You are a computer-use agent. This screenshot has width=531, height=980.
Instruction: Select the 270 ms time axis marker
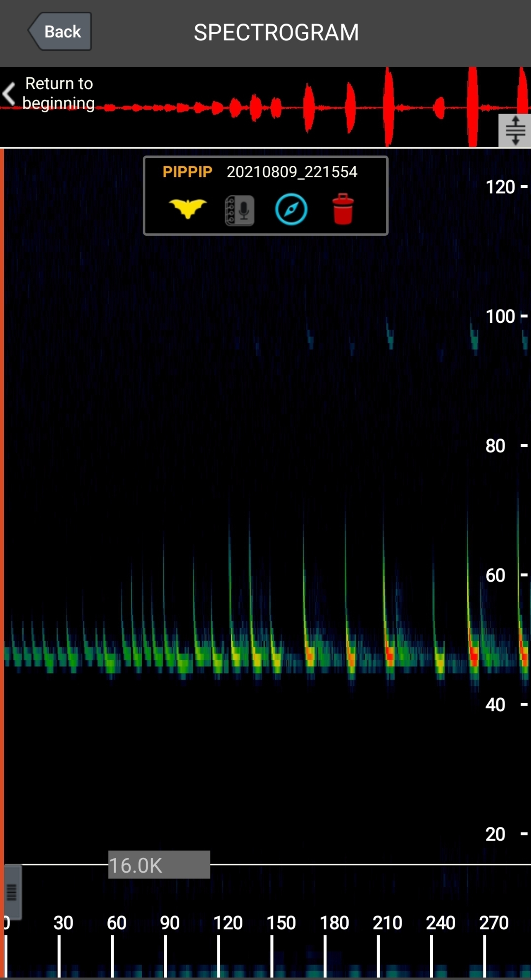click(x=494, y=923)
